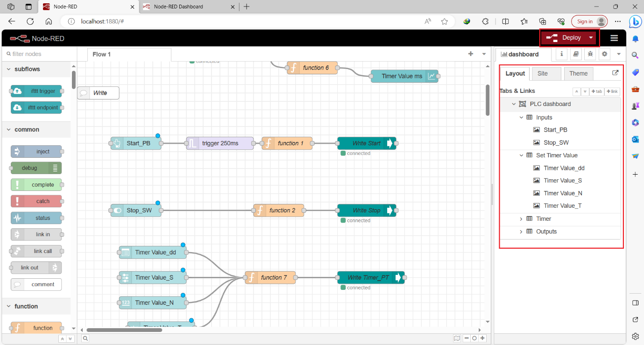Toggle the favorites star in the address bar
The width and height of the screenshot is (644, 345).
[444, 21]
